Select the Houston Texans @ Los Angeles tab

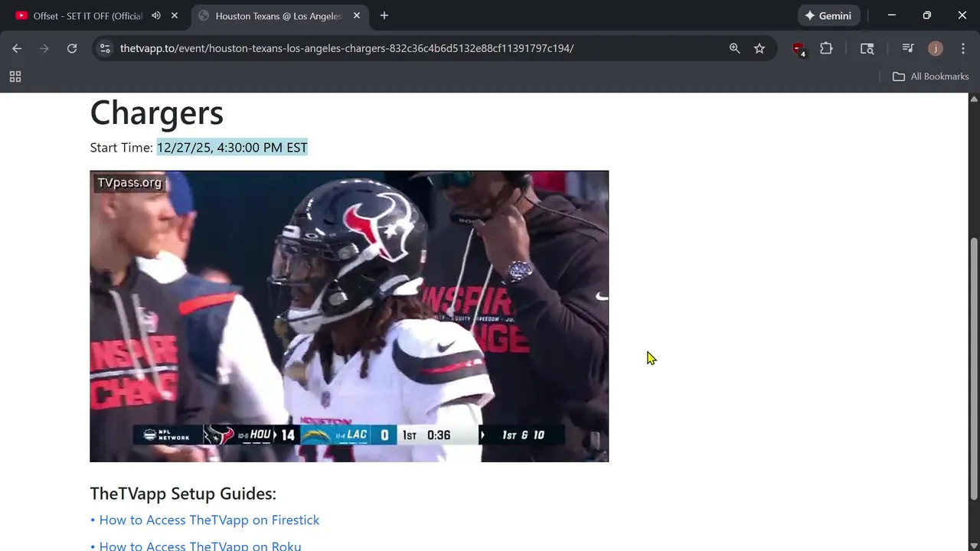[278, 15]
